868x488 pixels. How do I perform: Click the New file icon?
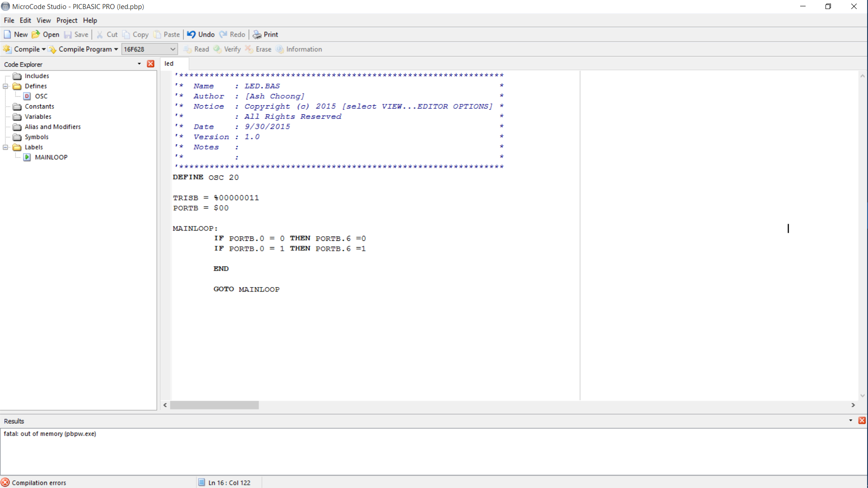7,34
